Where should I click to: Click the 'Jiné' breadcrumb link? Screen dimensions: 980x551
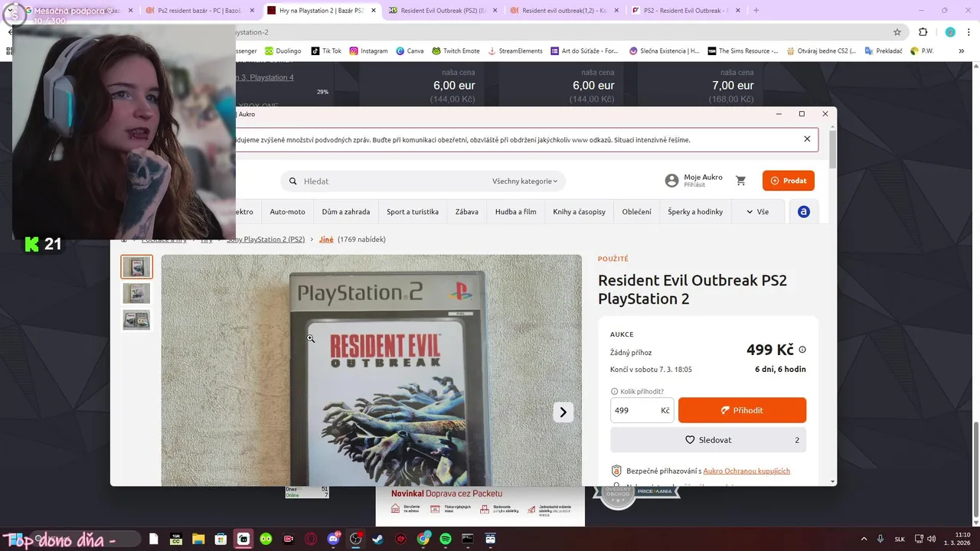tap(326, 240)
